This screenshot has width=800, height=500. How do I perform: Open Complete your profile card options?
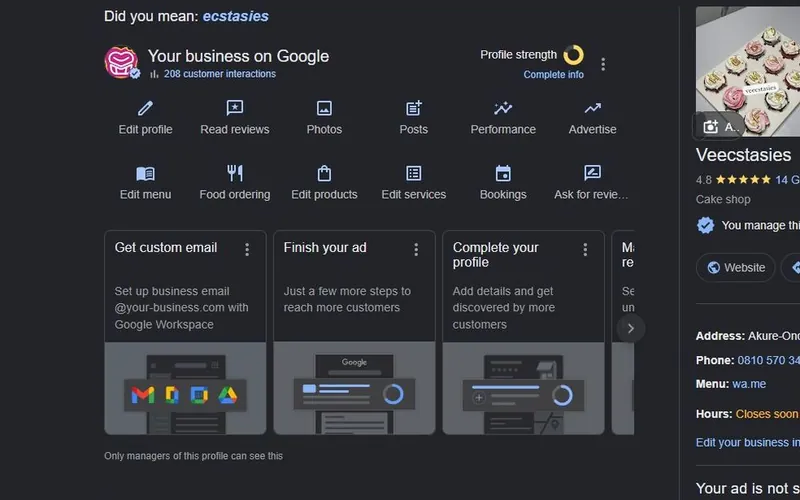click(x=585, y=249)
